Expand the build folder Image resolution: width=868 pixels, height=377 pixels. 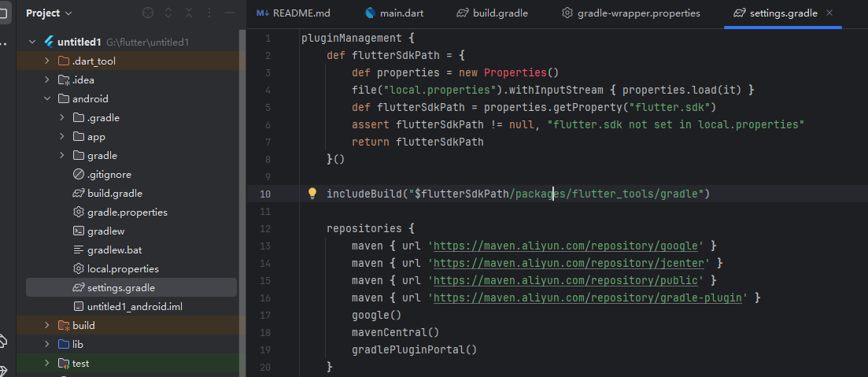(x=47, y=326)
